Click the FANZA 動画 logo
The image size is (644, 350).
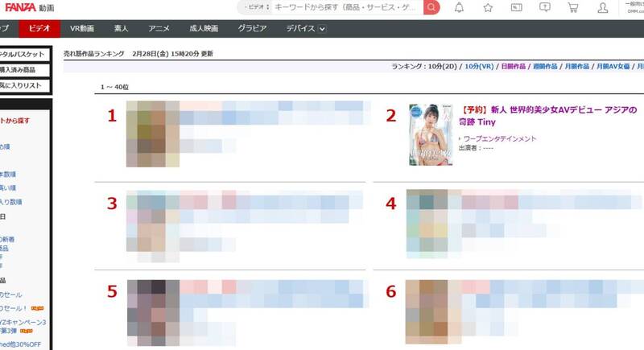pyautogui.click(x=30, y=7)
